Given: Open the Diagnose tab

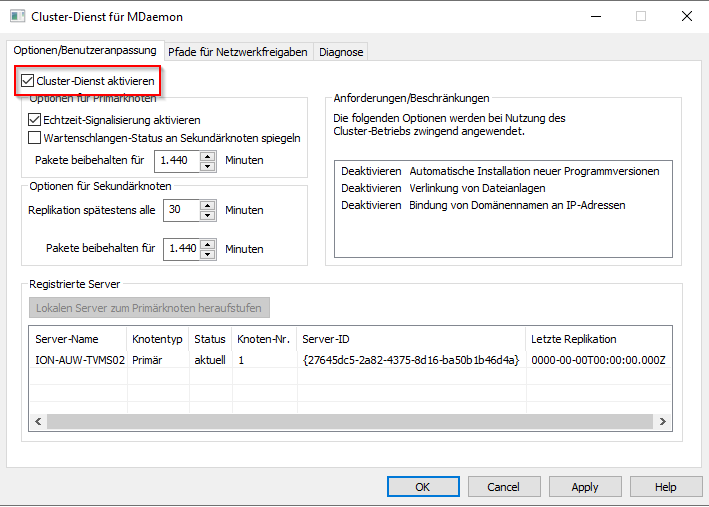Looking at the screenshot, I should [341, 51].
